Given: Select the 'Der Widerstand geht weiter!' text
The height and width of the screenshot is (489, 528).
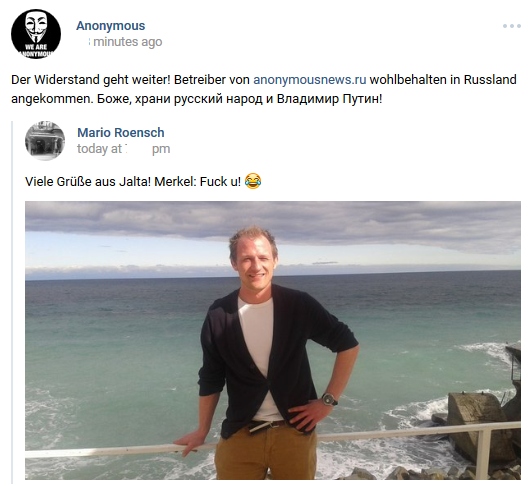Looking at the screenshot, I should click(x=91, y=80).
